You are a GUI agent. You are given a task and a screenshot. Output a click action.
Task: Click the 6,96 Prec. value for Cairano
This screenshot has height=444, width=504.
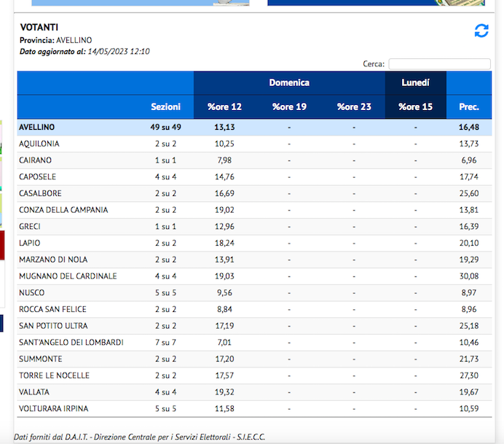pyautogui.click(x=469, y=160)
